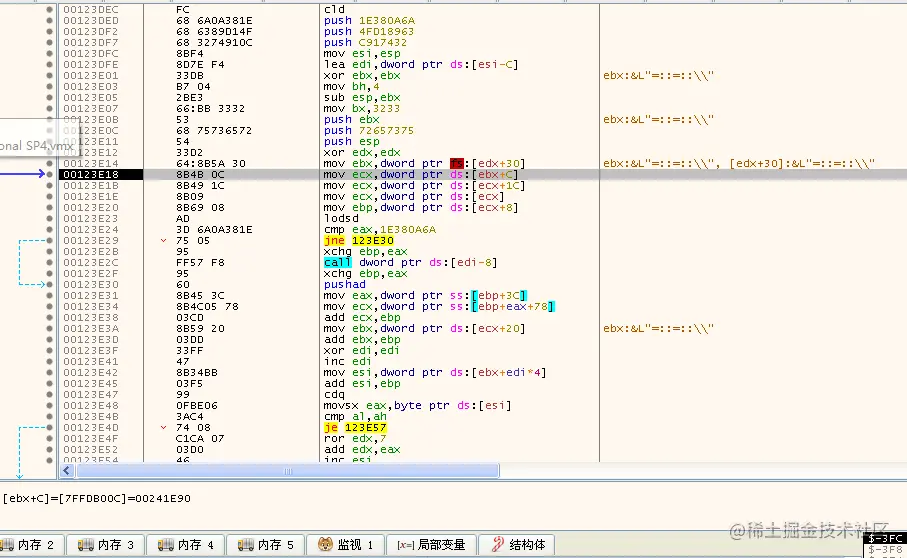907x558 pixels.
Task: Select the lodsd instruction
Action: 341,219
